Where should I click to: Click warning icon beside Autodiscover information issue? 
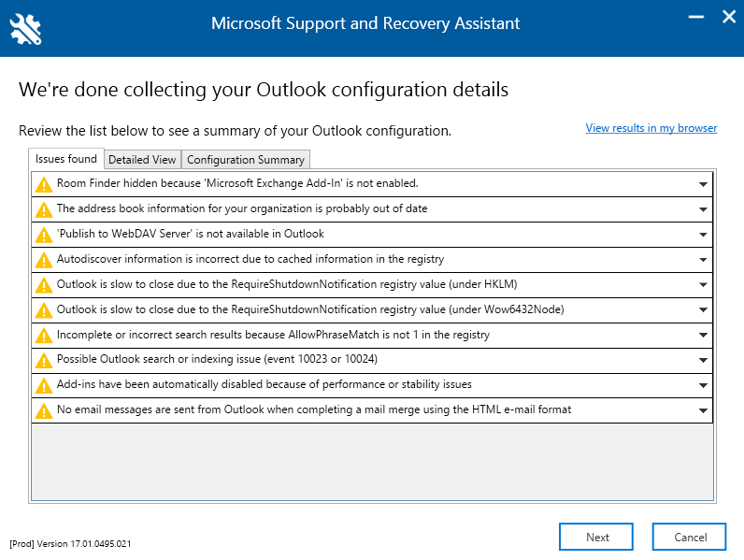point(44,260)
